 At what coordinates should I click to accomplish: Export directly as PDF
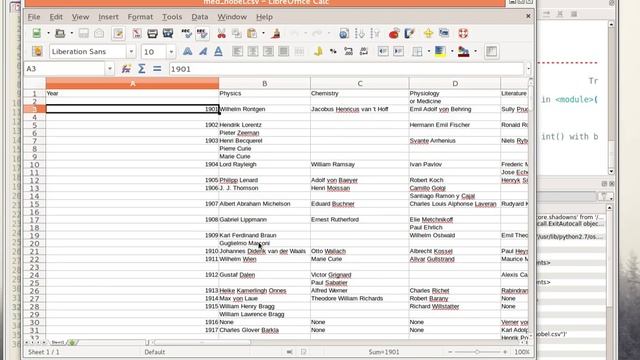click(x=137, y=33)
